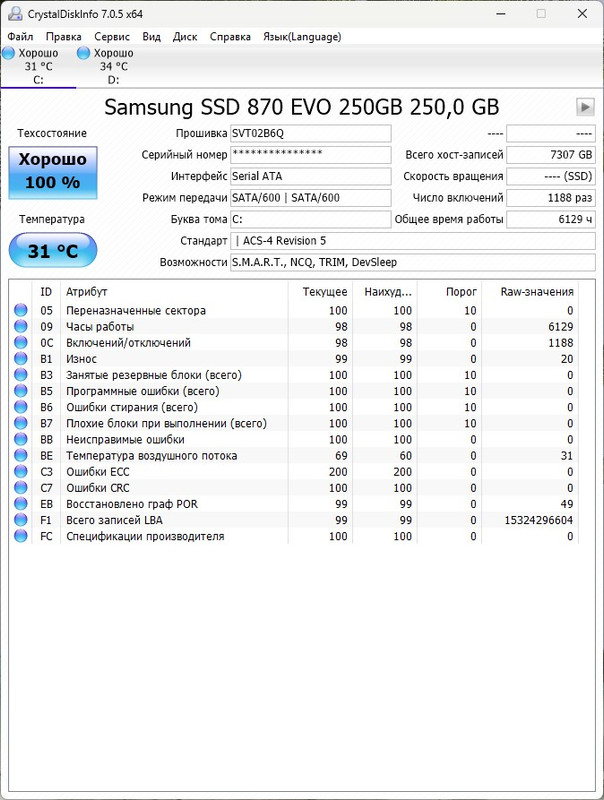604x800 pixels.
Task: Select the Переназначенные сектора row text
Action: point(136,310)
